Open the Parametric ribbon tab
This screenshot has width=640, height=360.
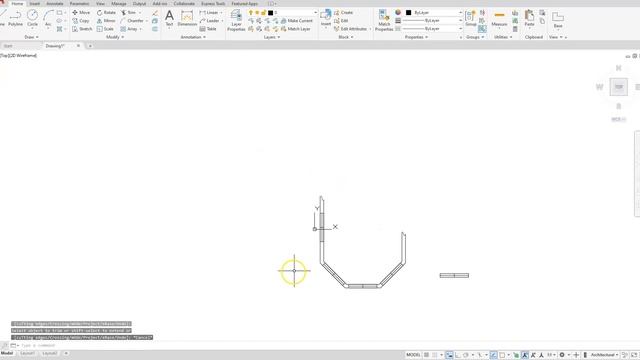click(x=80, y=4)
